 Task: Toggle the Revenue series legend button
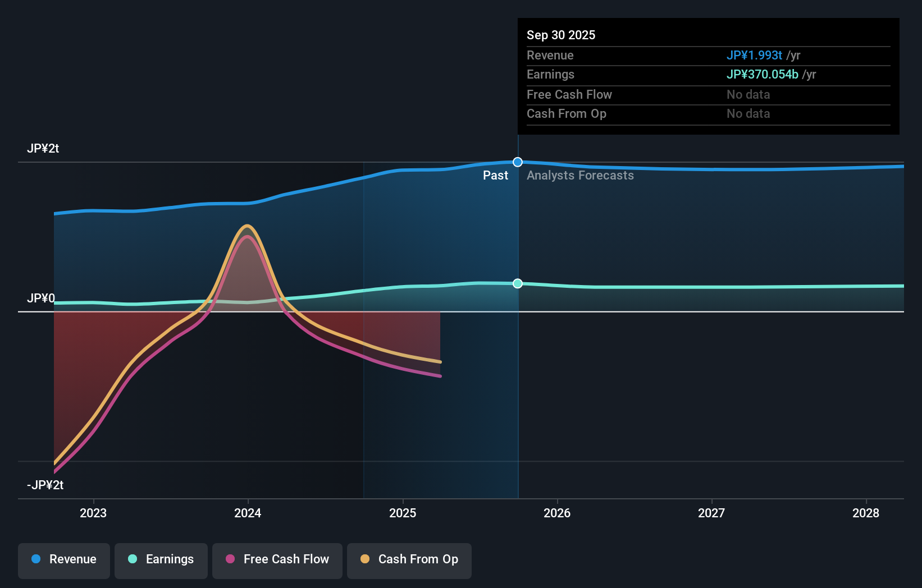(64, 560)
